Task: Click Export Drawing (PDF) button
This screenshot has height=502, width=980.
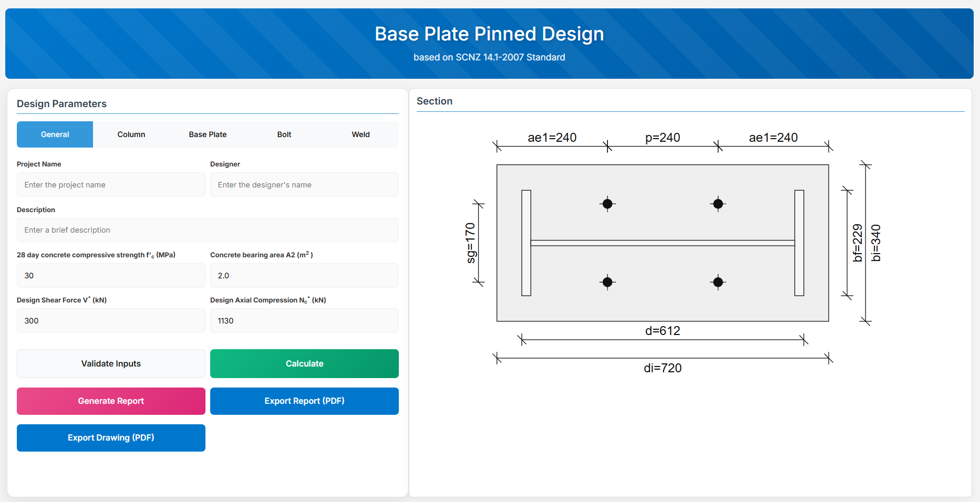Action: click(x=111, y=438)
